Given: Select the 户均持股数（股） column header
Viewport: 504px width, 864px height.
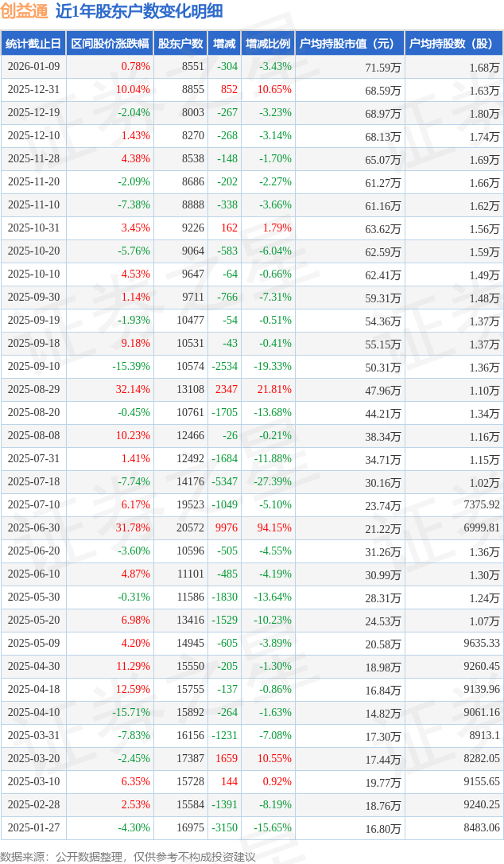Looking at the screenshot, I should coord(454,44).
